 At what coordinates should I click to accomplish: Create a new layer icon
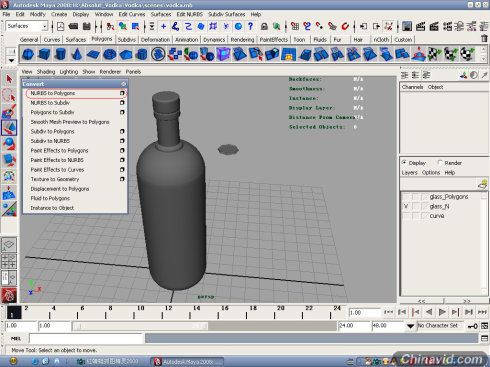[482, 184]
